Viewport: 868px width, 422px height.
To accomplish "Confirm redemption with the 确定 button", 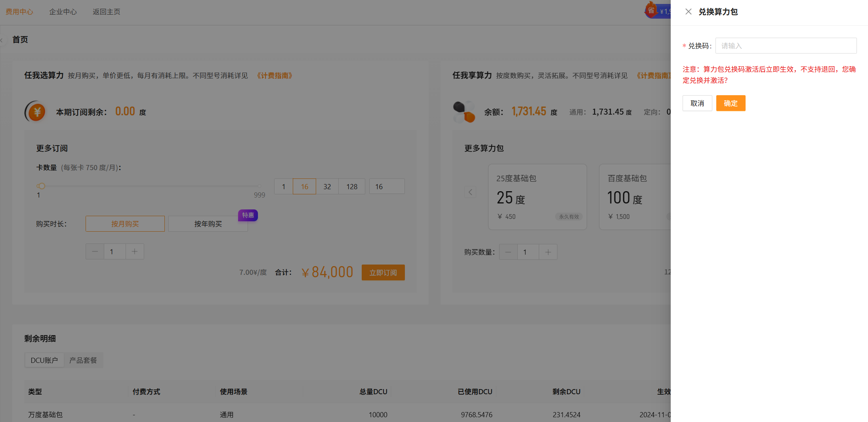I will coord(731,103).
